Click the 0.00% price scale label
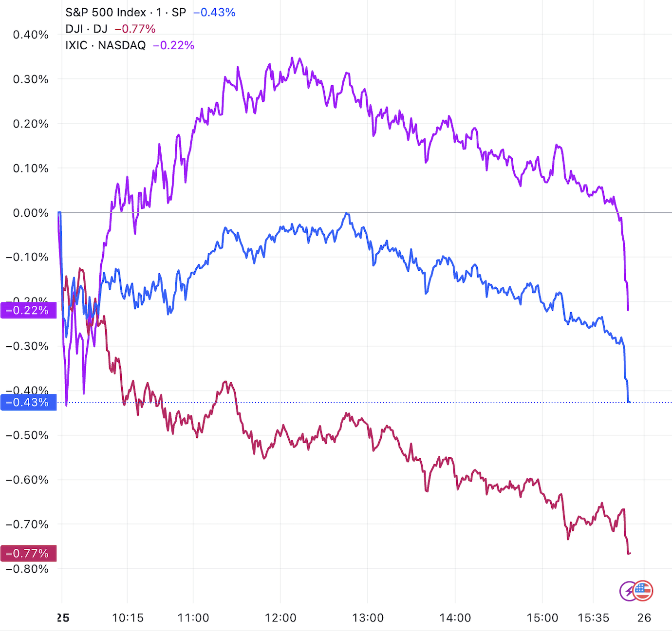 click(31, 213)
